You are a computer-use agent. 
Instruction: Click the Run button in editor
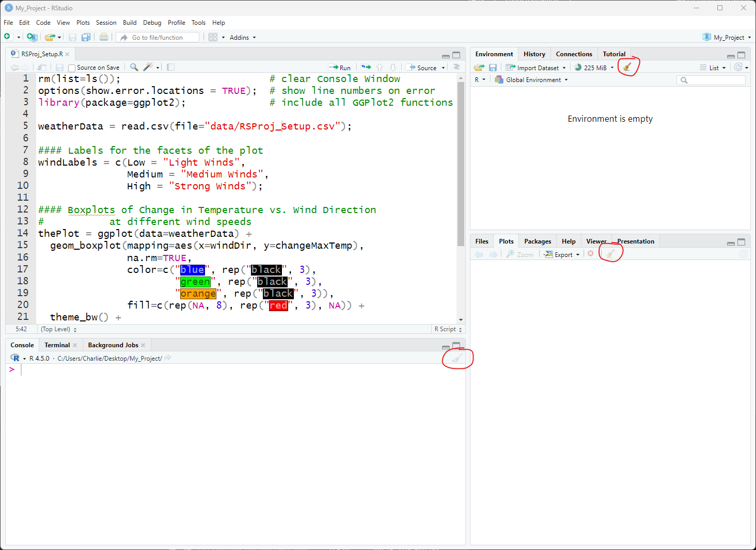340,68
